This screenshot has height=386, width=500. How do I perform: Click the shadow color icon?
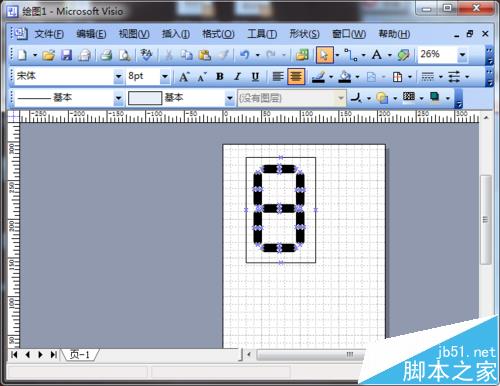(x=435, y=97)
